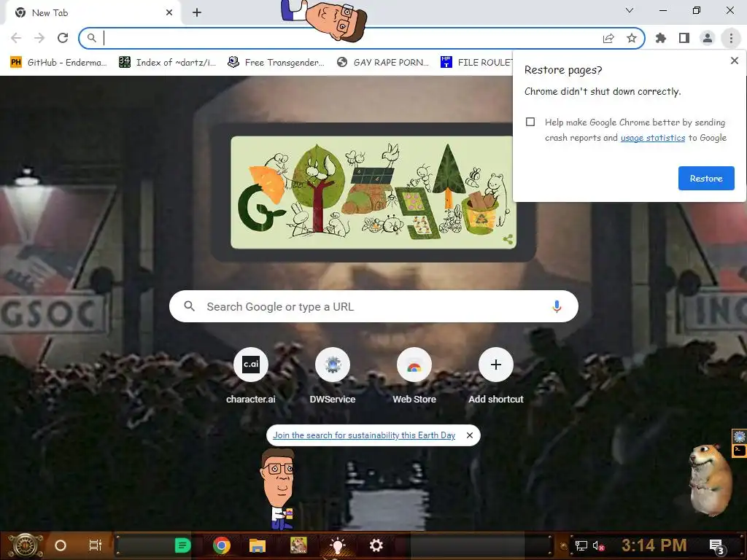Switch to Chrome in the taskbar
Viewport: 747px width, 560px height.
(x=222, y=545)
